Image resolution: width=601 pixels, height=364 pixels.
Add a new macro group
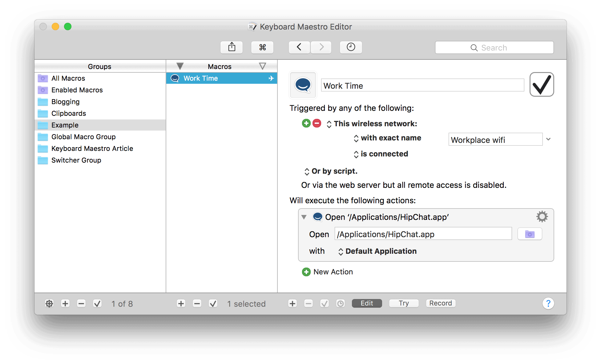pos(65,304)
